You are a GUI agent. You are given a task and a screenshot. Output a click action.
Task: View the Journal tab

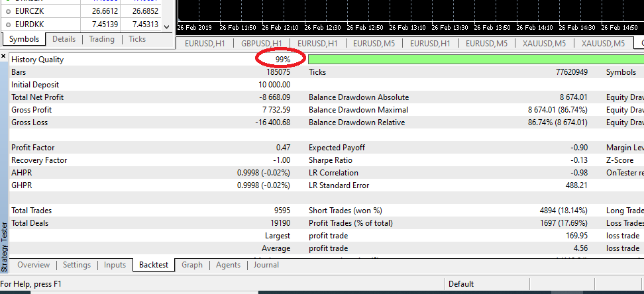[266, 265]
